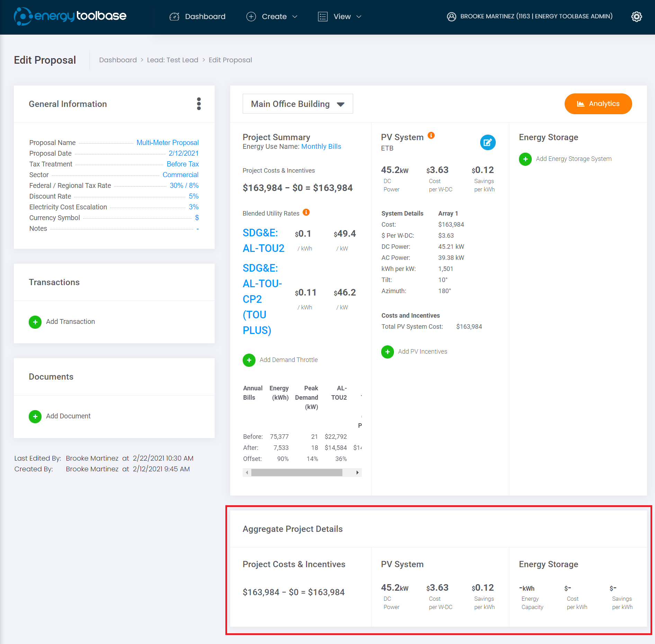The width and height of the screenshot is (655, 644).
Task: Click the Blended Utility Rates info icon
Action: tap(306, 212)
